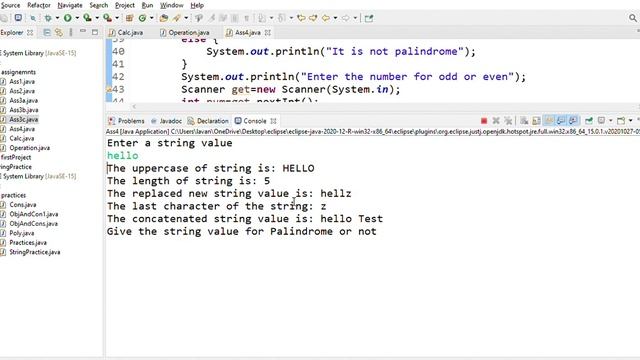Toggle show console on standard error change

click(573, 121)
